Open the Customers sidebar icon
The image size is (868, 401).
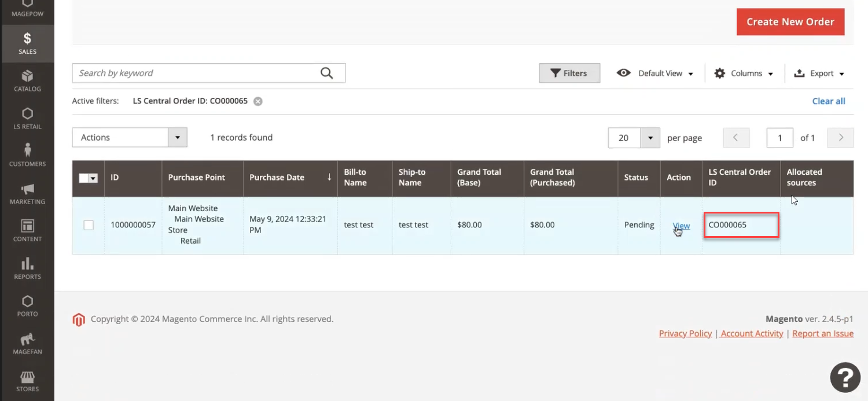27,156
